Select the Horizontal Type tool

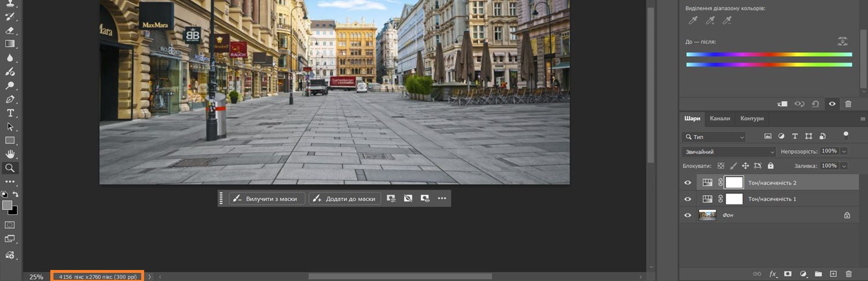pos(10,112)
